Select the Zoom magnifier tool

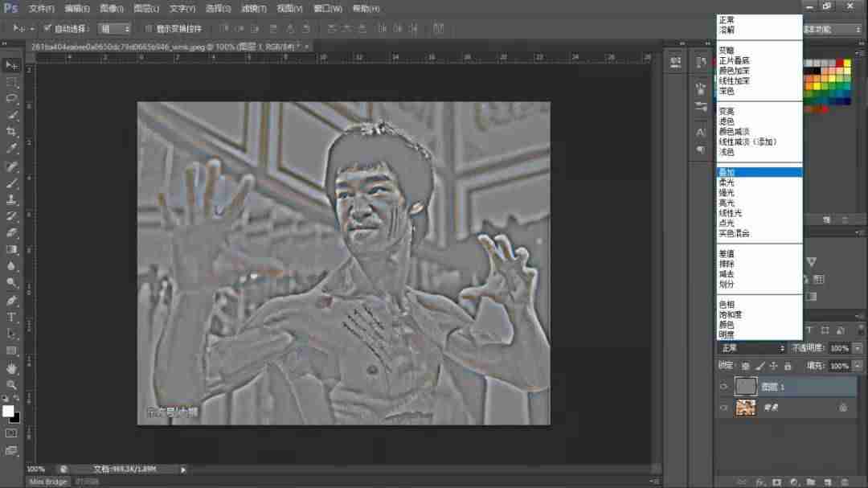point(11,384)
